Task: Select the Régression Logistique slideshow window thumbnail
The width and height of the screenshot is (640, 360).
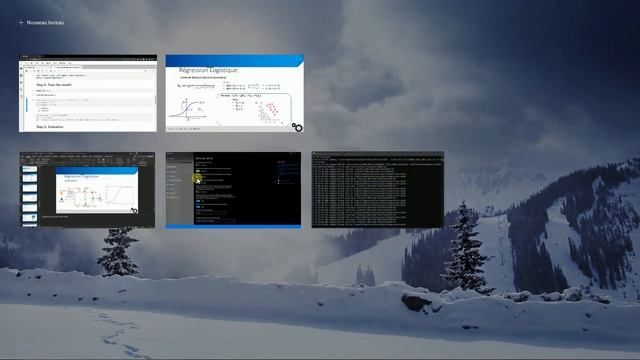Action: click(x=235, y=93)
